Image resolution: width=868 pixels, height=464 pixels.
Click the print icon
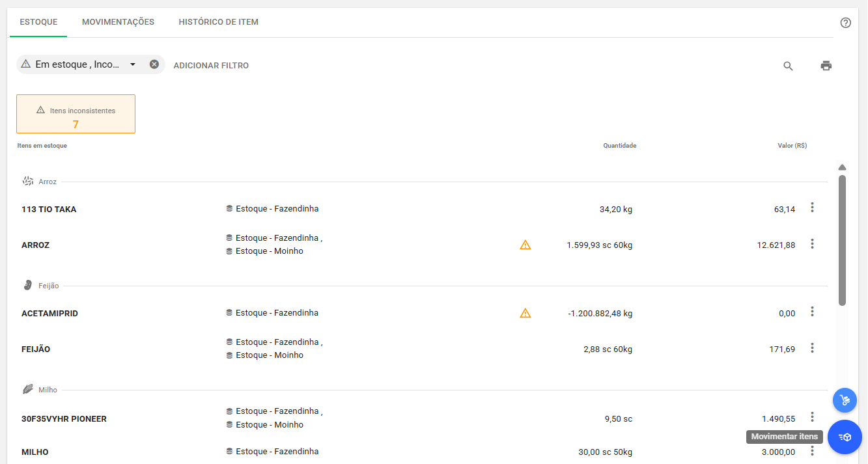pos(826,66)
